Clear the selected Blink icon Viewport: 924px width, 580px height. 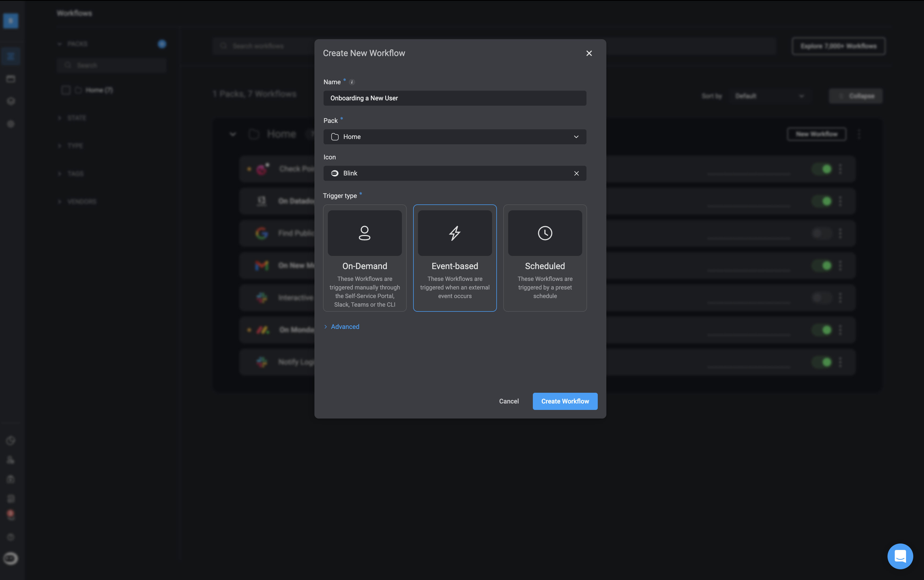click(576, 173)
